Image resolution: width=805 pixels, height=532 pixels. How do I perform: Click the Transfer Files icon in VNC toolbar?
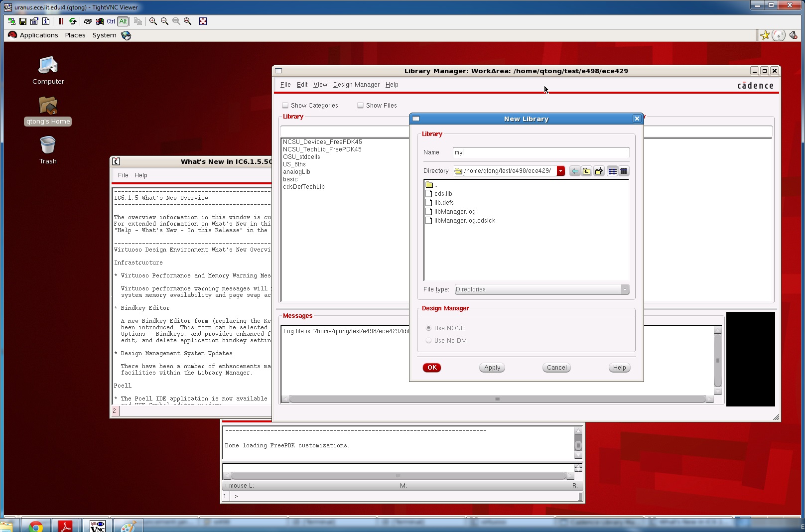[138, 21]
